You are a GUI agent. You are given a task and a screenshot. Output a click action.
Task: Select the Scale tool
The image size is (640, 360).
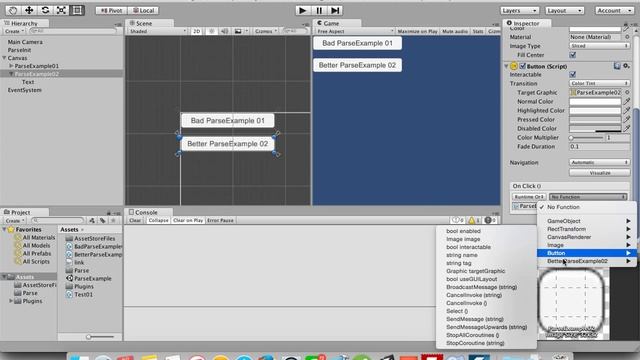pyautogui.click(x=61, y=10)
